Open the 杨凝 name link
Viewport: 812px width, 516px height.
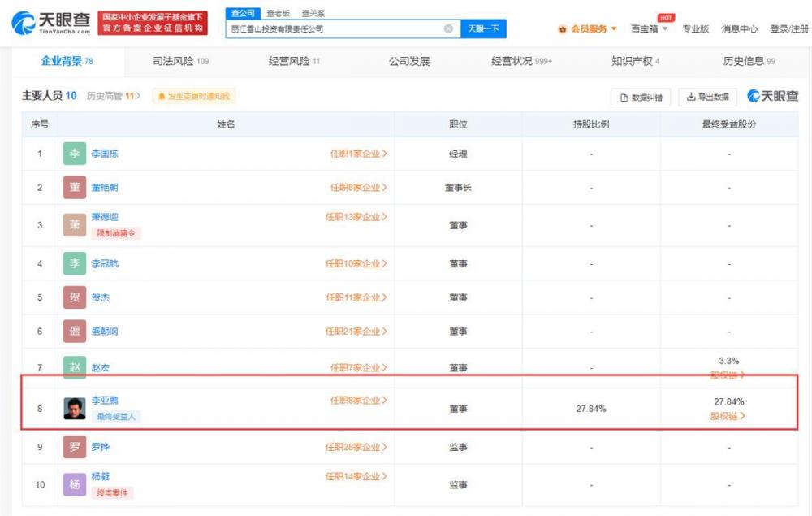pos(101,477)
